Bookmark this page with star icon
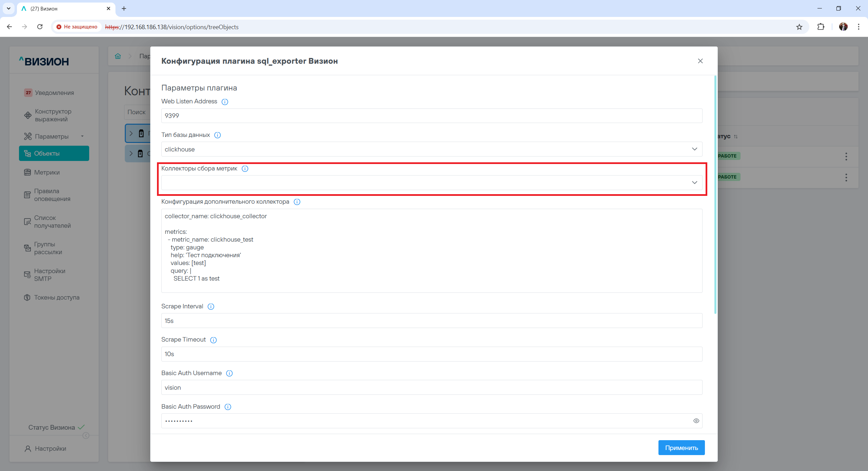 point(799,27)
